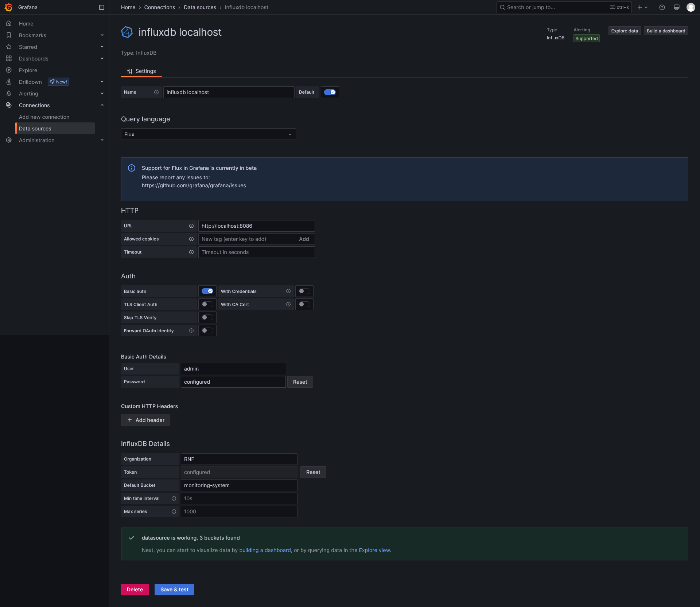Enable the Skip TLS Verify toggle

207,317
